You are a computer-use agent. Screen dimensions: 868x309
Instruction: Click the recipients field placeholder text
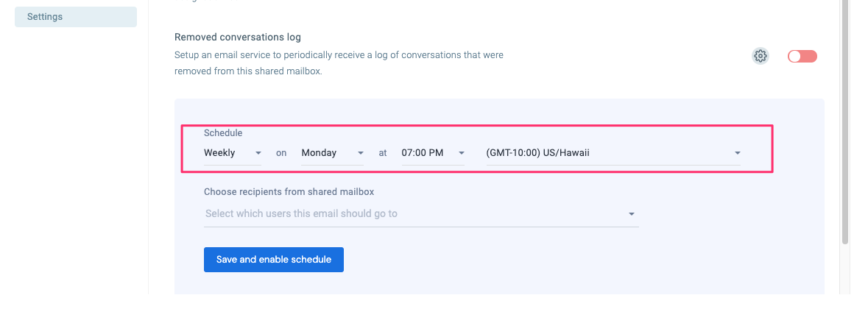pos(301,213)
